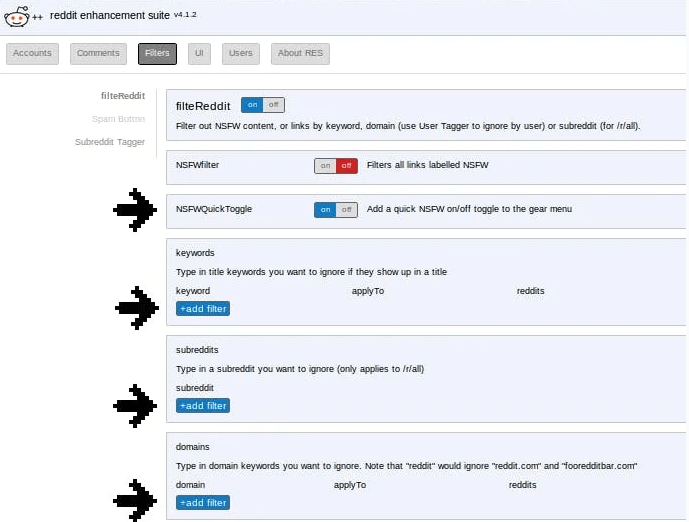Add a filter under domains
The height and width of the screenshot is (522, 689).
tap(203, 503)
